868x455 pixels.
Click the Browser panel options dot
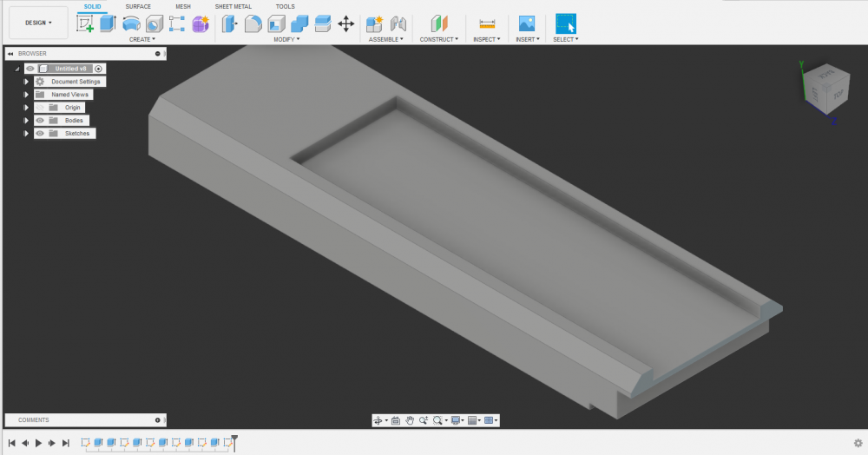coord(158,54)
